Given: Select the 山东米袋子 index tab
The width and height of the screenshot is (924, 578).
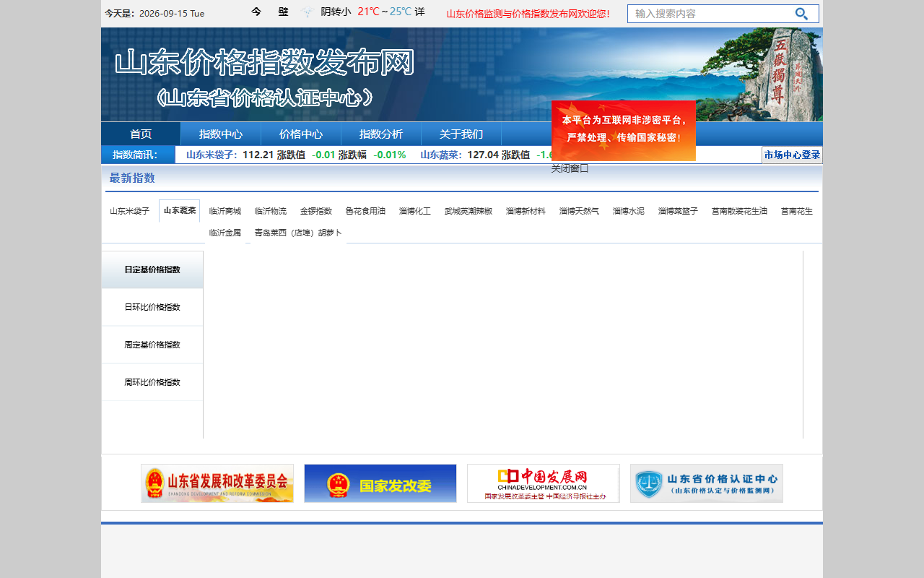Looking at the screenshot, I should point(130,211).
